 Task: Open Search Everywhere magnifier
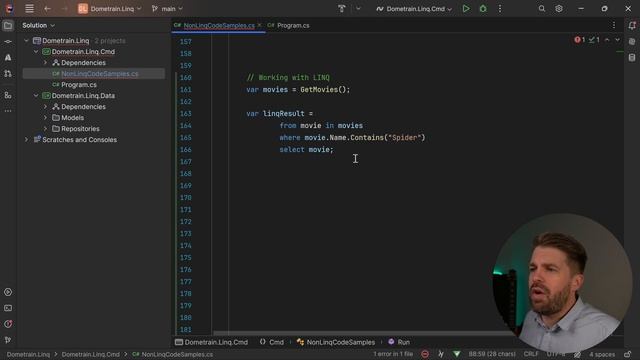[x=542, y=9]
